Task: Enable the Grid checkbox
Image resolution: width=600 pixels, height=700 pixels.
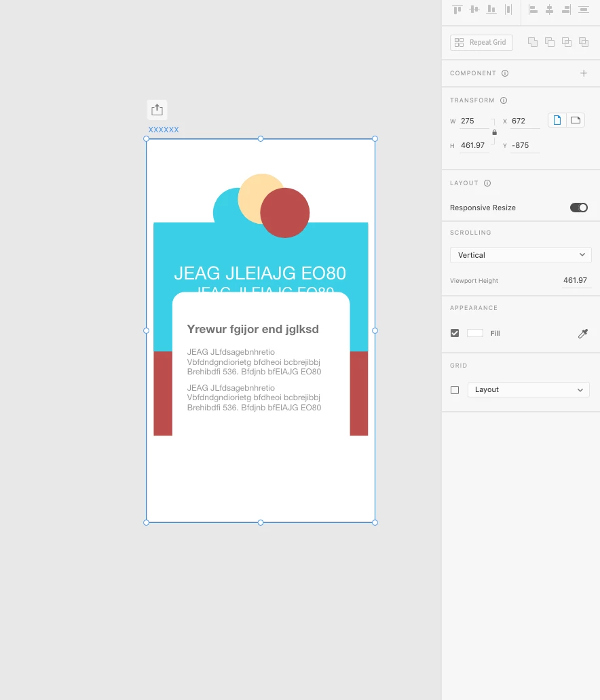Action: click(455, 390)
